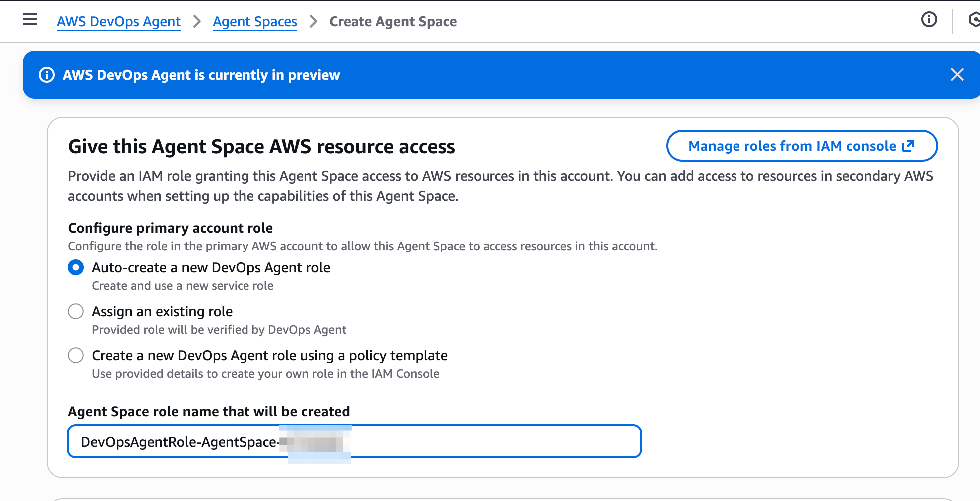Viewport: 980px width, 501px height.
Task: Click the external link icon beside Manage roles
Action: tap(908, 146)
